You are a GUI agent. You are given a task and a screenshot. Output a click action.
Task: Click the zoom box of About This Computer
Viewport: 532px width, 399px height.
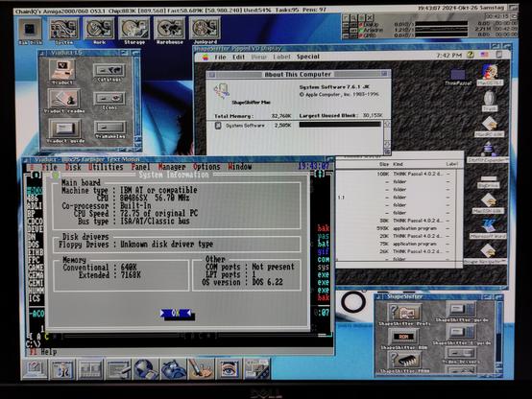tap(384, 74)
